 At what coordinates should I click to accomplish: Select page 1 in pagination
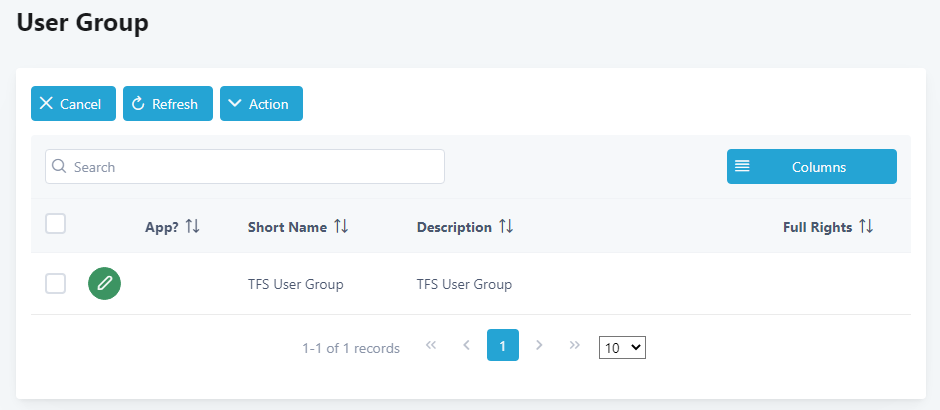coord(503,345)
